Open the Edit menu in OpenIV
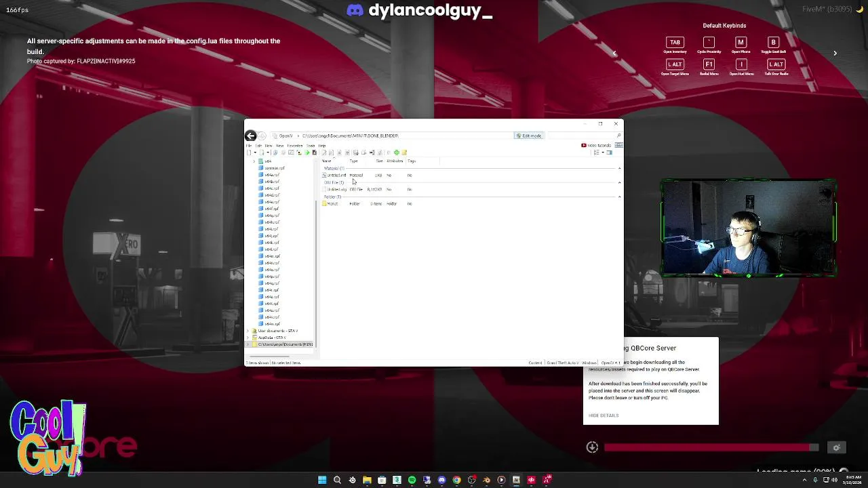868x488 pixels. 258,146
